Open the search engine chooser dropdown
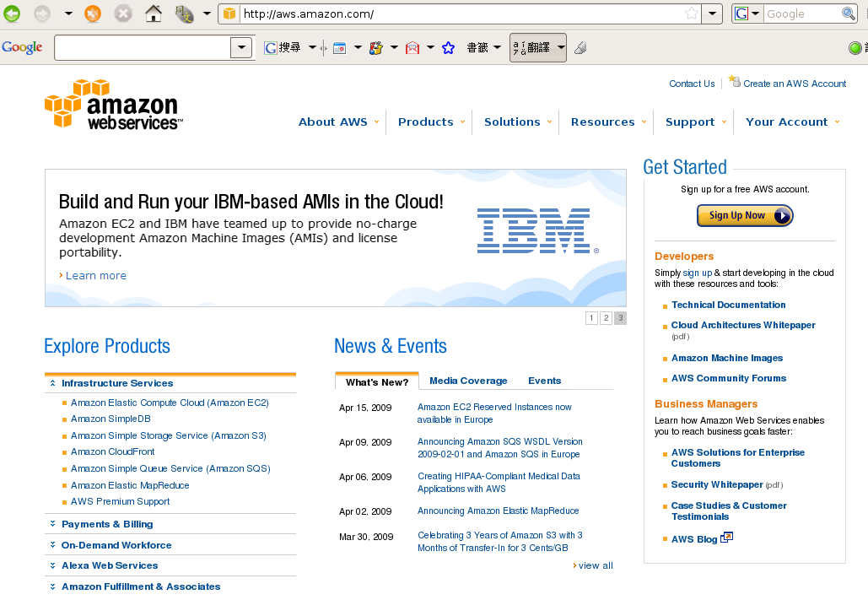 pyautogui.click(x=755, y=14)
